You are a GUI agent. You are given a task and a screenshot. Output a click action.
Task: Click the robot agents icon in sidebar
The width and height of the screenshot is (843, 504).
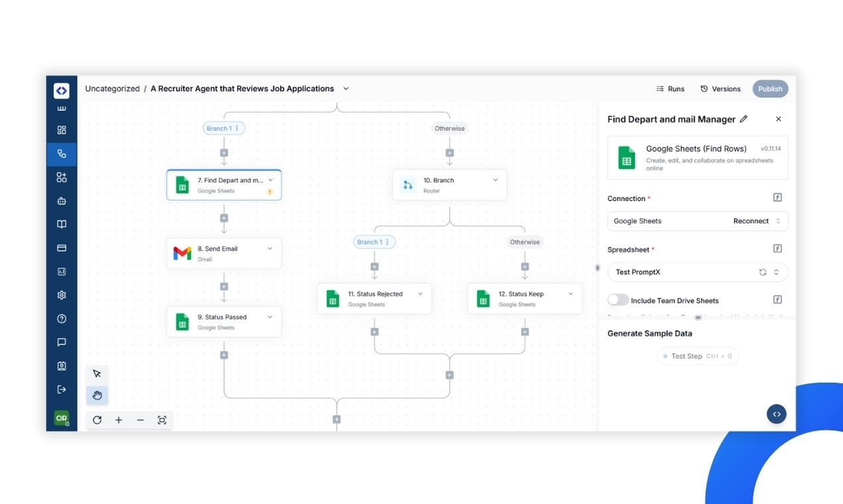point(62,201)
